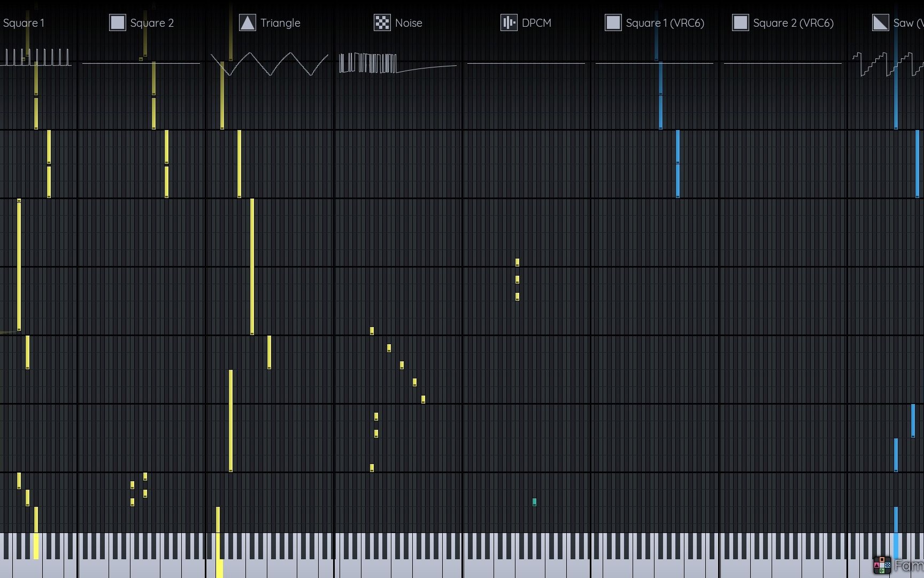Viewport: 924px width, 578px height.
Task: Click the Square 2 (VRC6) label
Action: click(x=794, y=23)
